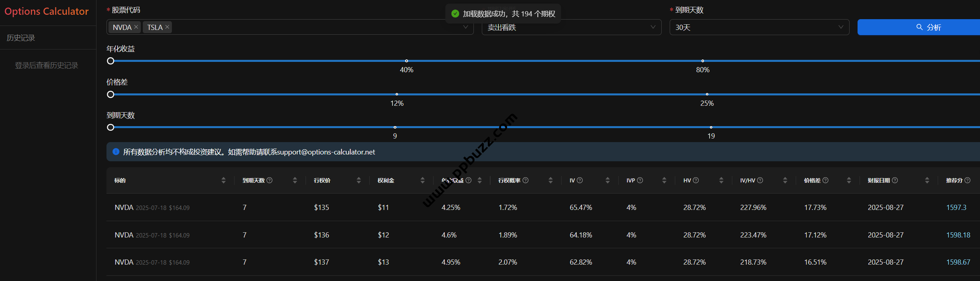Open recommendation score 1598.18
980x281 pixels.
tap(958, 235)
